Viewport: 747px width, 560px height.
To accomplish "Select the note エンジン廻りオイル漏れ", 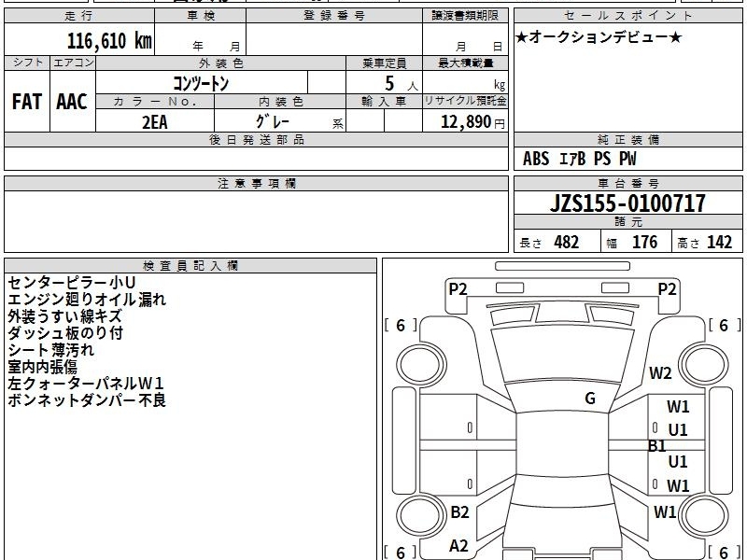I will tap(87, 300).
